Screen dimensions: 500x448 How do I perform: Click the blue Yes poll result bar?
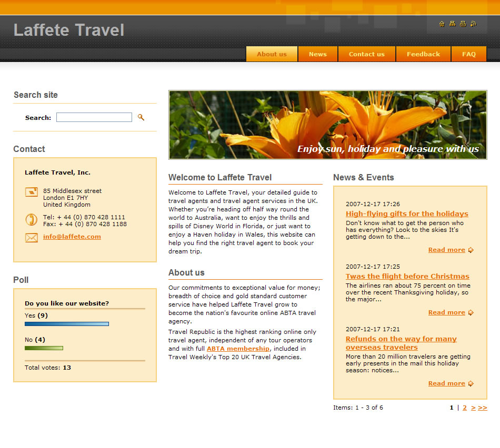(x=67, y=324)
